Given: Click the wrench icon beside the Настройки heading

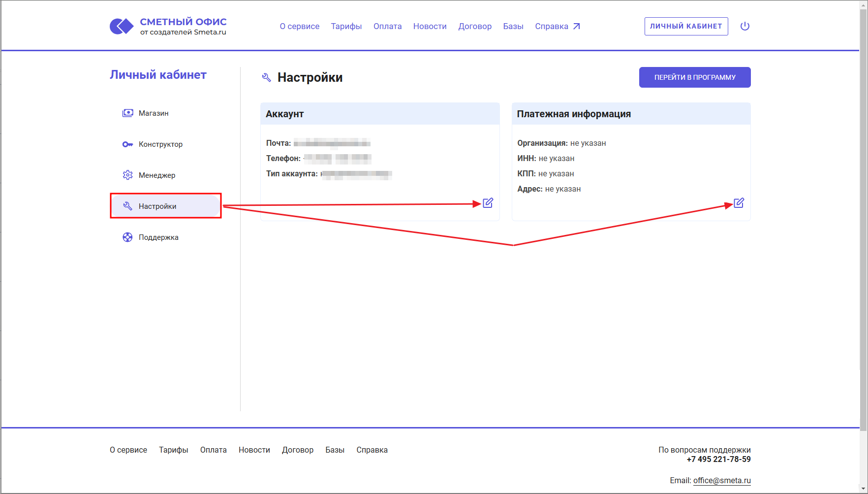Looking at the screenshot, I should point(266,77).
